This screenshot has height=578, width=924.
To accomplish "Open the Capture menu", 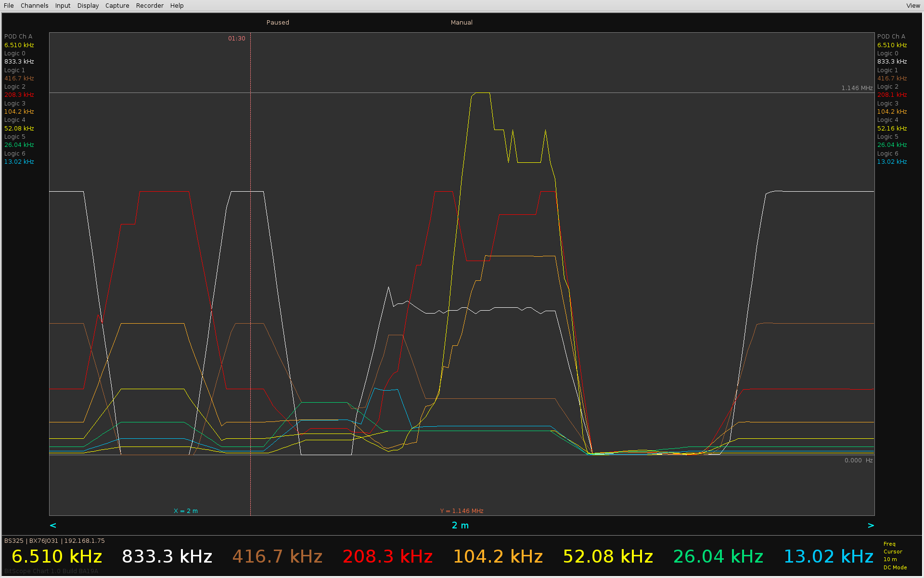I will [117, 6].
